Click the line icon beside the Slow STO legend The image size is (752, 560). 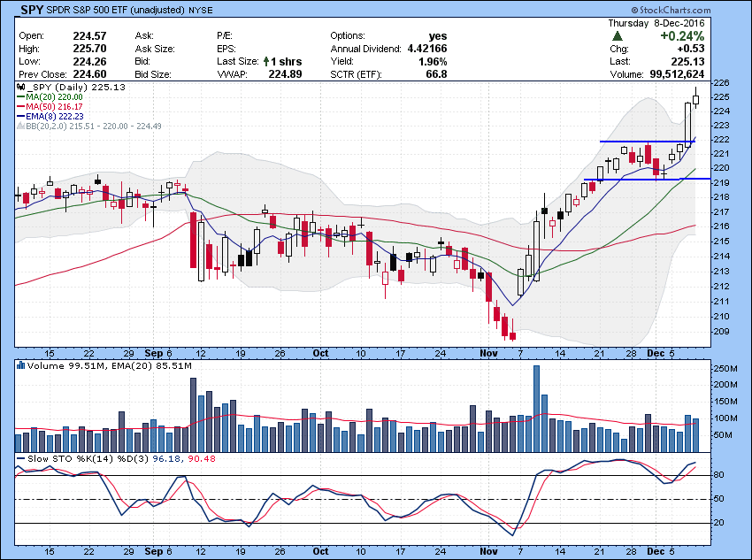pyautogui.click(x=20, y=459)
